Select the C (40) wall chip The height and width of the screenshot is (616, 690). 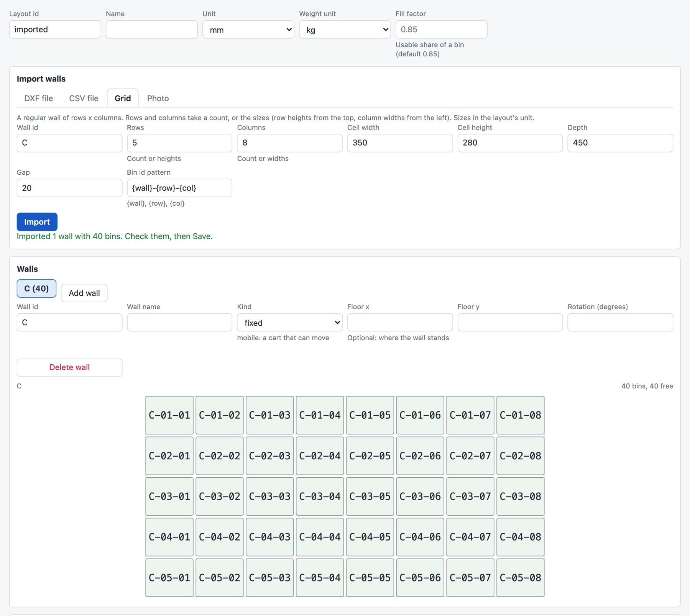point(36,288)
